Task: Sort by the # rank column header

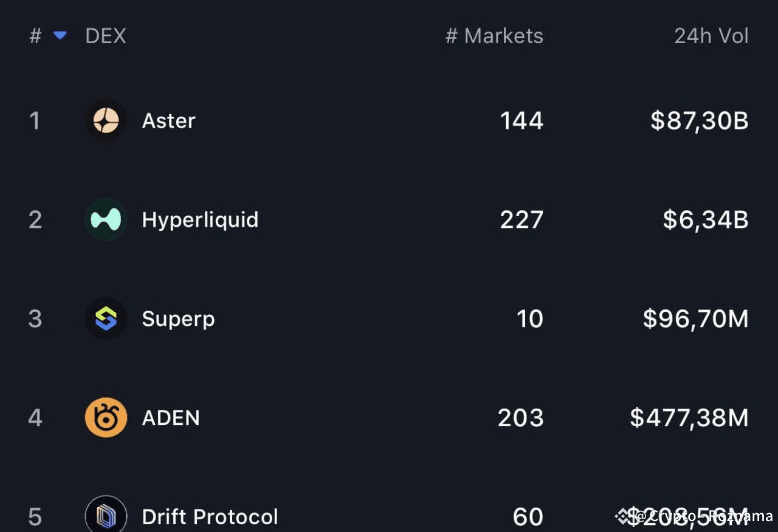Action: (x=35, y=36)
